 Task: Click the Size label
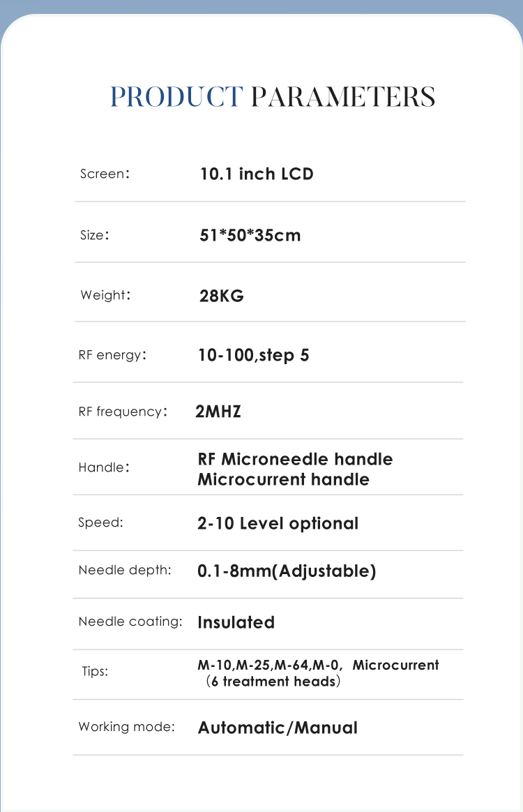(94, 235)
